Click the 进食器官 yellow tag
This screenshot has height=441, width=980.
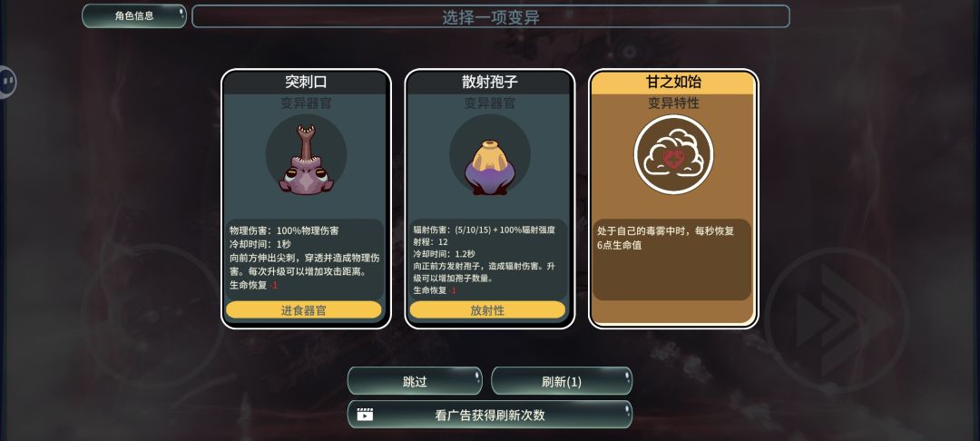click(304, 309)
